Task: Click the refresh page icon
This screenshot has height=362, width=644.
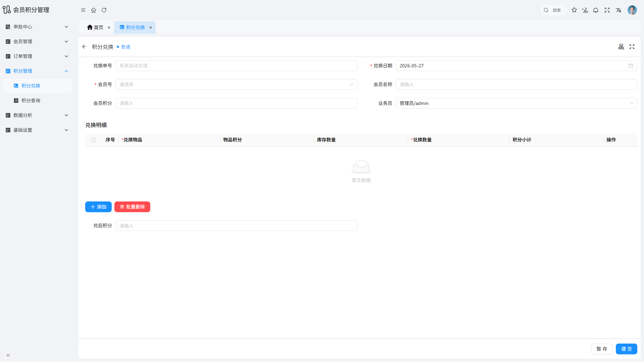Action: [x=104, y=10]
